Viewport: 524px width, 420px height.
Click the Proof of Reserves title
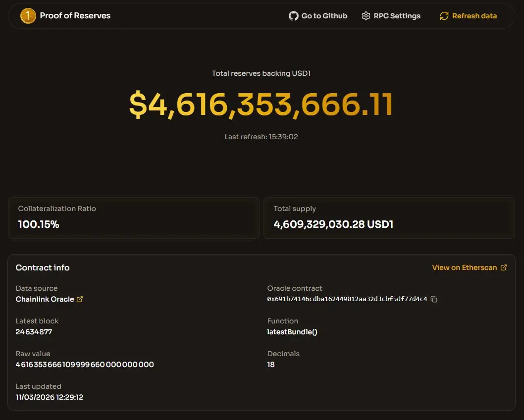pyautogui.click(x=75, y=16)
